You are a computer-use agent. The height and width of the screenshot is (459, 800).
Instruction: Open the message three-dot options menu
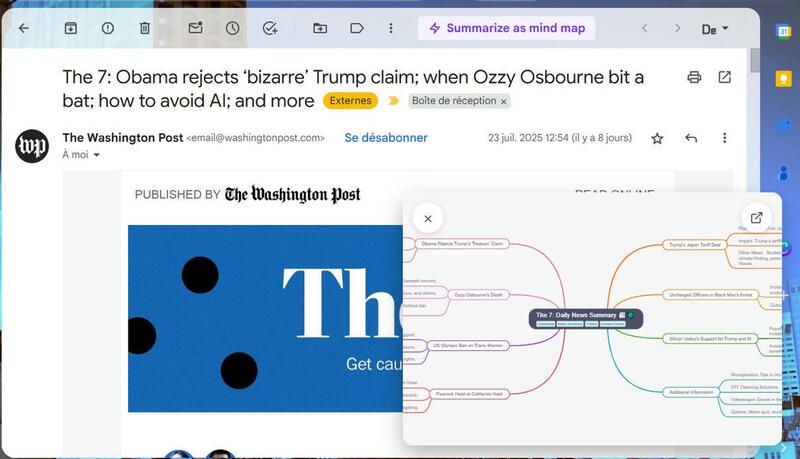(x=724, y=138)
